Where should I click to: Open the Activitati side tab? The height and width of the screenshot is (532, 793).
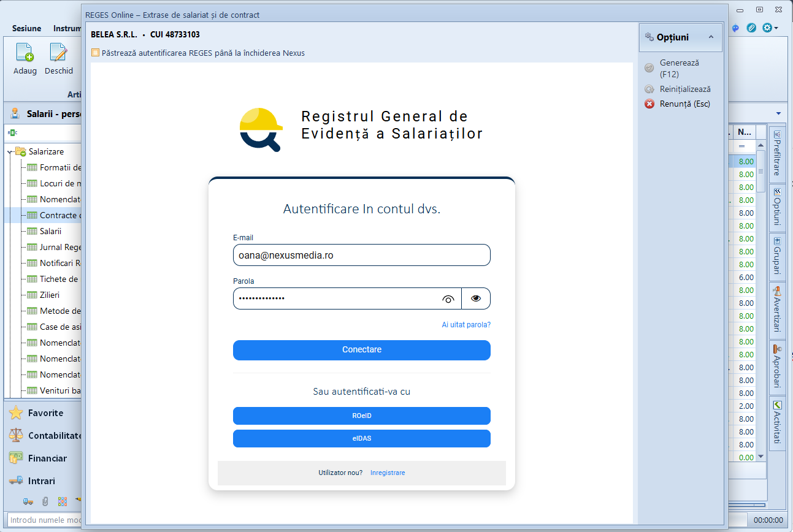(x=776, y=423)
